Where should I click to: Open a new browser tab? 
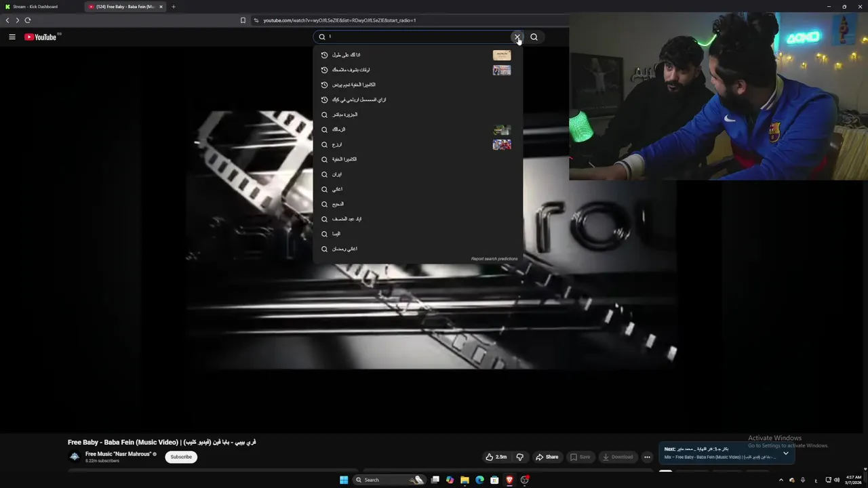pos(173,7)
